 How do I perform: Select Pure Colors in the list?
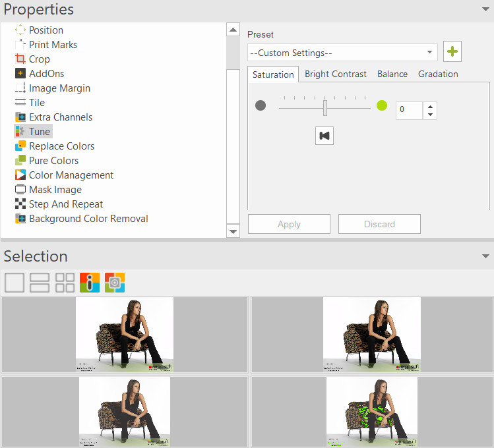pyautogui.click(x=53, y=161)
